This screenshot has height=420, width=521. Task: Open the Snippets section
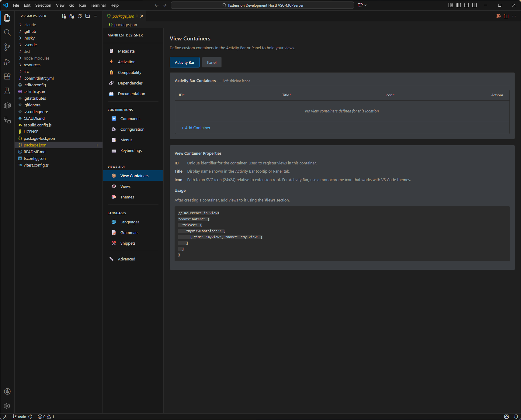coord(133,243)
